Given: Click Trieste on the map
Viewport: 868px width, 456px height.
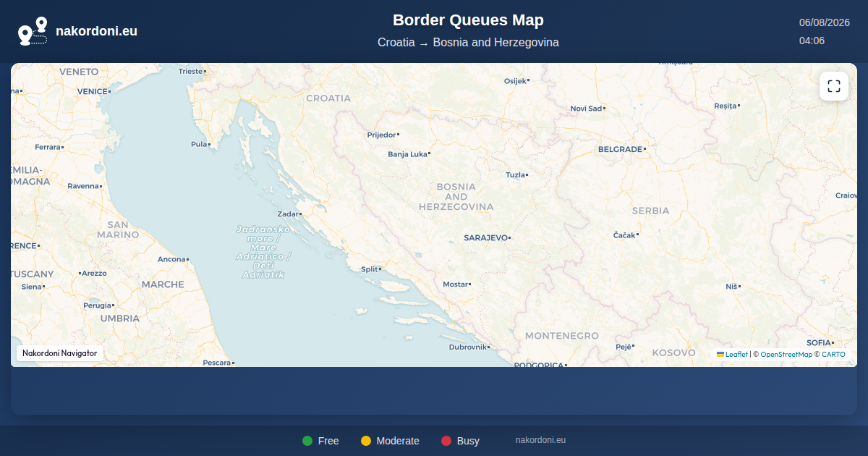Looking at the screenshot, I should [x=191, y=72].
